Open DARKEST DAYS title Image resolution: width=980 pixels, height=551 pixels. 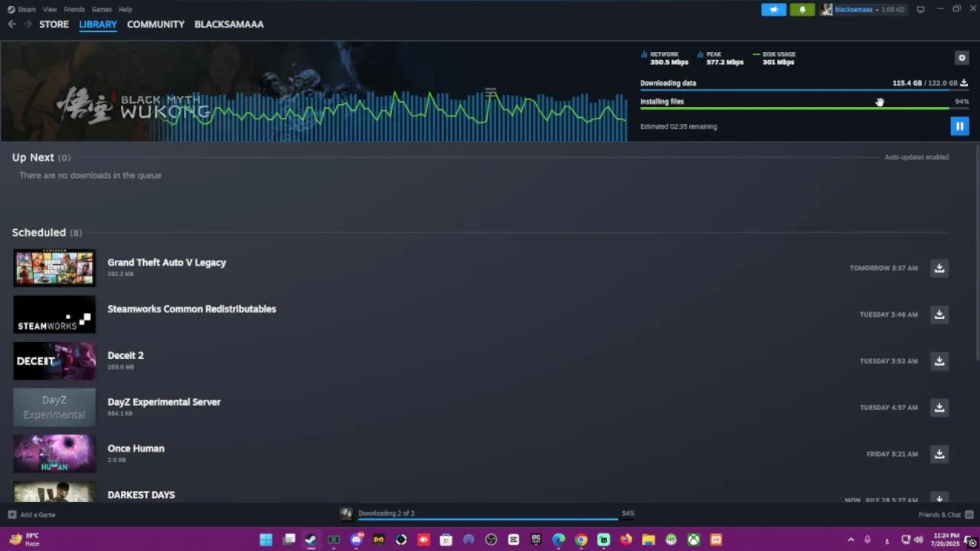pos(142,495)
